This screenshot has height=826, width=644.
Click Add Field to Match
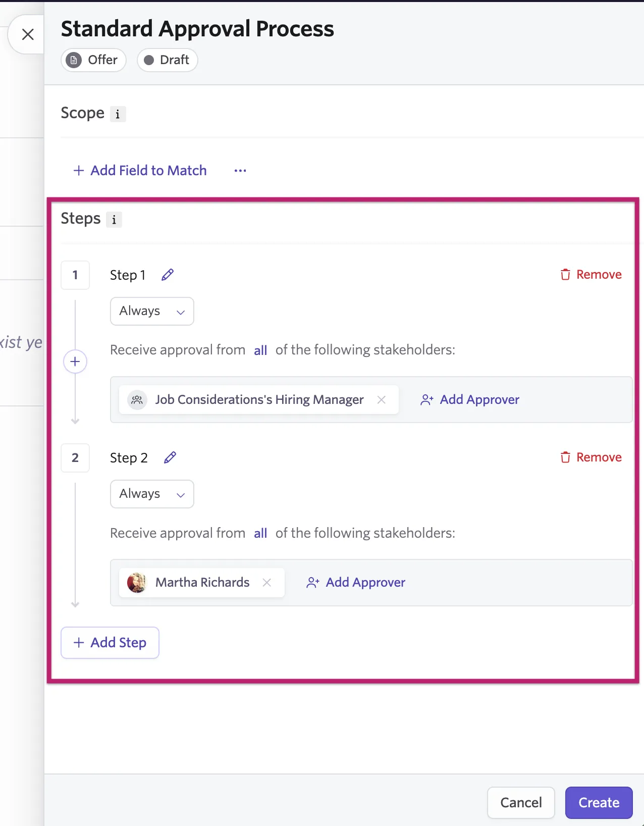click(140, 171)
